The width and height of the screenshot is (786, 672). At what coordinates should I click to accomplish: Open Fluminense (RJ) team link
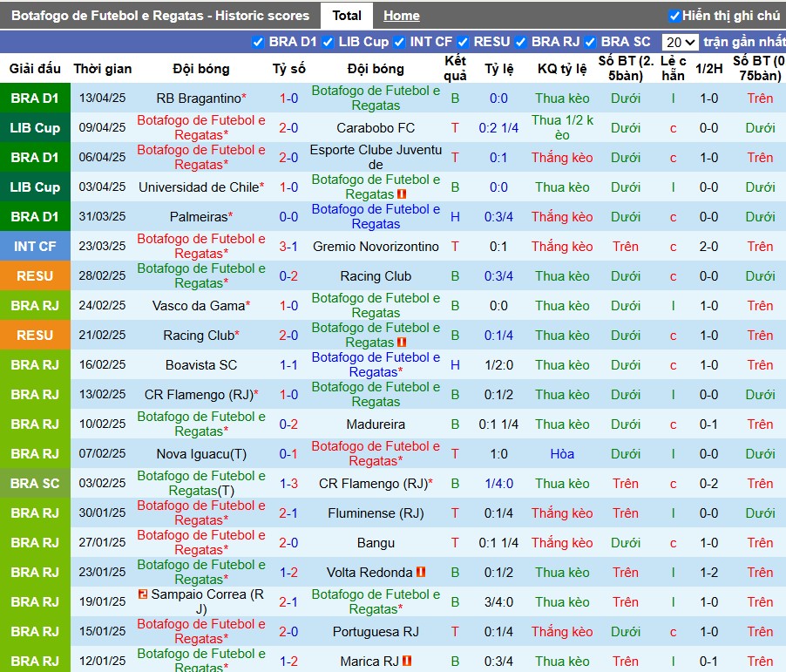coord(376,513)
